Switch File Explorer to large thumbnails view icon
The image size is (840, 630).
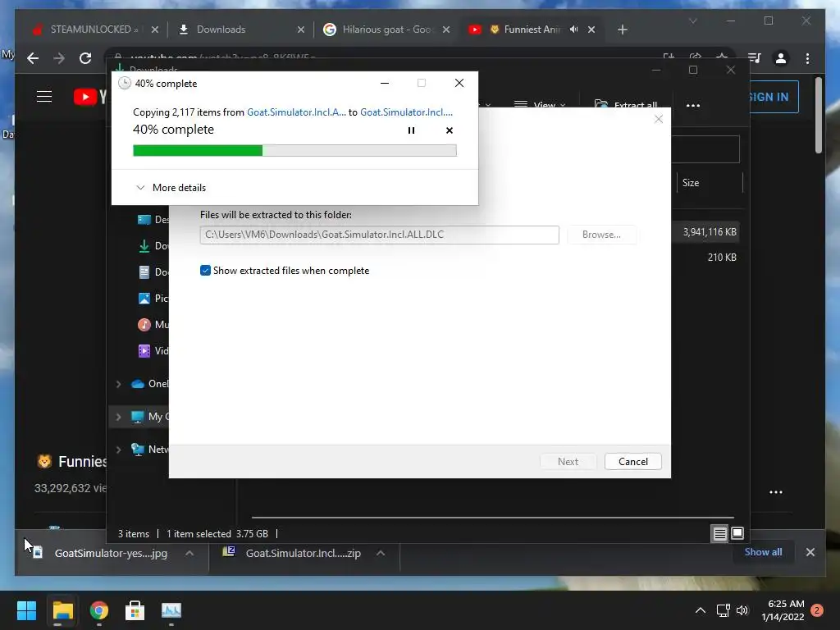tap(737, 533)
